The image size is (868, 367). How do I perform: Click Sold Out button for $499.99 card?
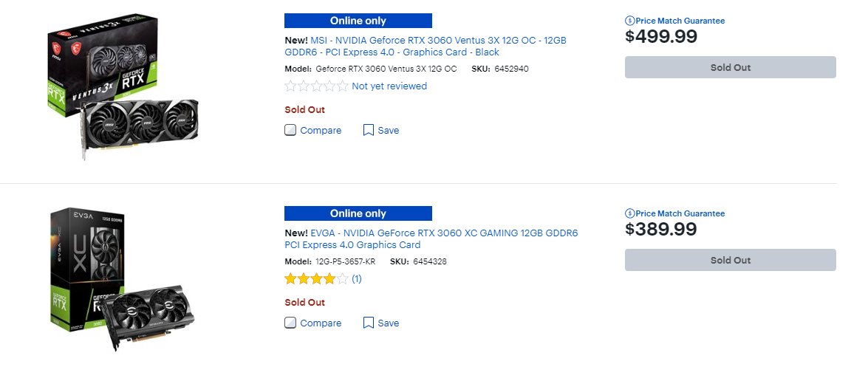(x=730, y=67)
